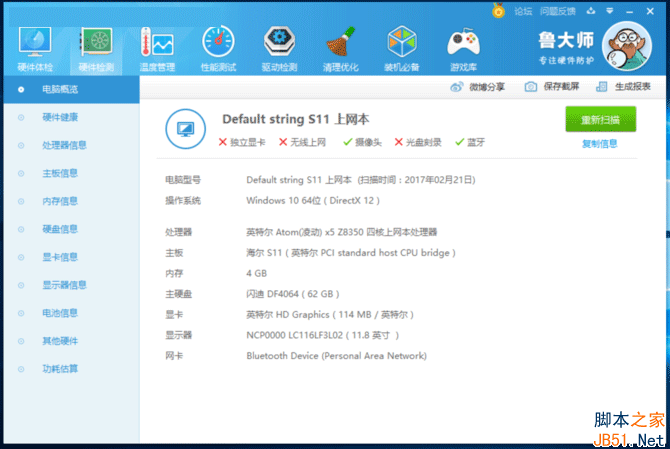Viewport: 670px width, 449px height.
Task: Open 性能测试 performance test gauge
Action: click(218, 47)
